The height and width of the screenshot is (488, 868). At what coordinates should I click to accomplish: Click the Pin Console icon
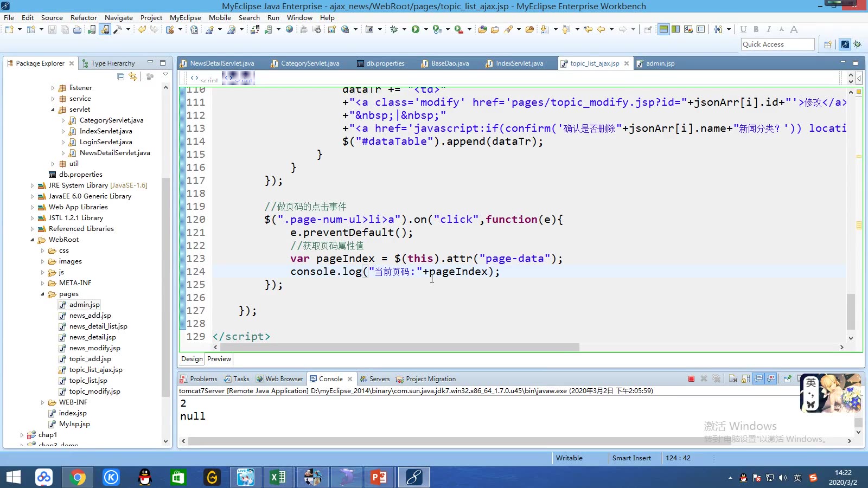[787, 378]
